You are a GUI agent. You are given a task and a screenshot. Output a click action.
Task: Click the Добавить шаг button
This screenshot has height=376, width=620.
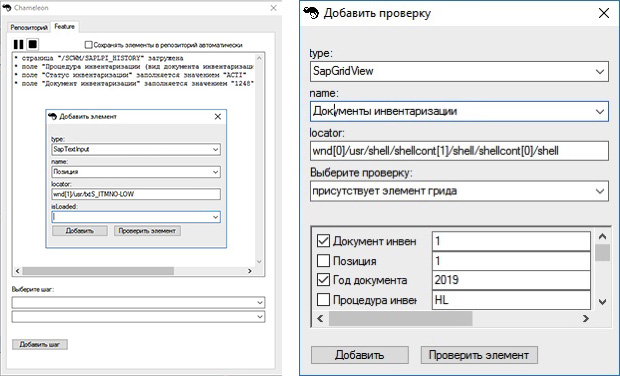pyautogui.click(x=40, y=344)
